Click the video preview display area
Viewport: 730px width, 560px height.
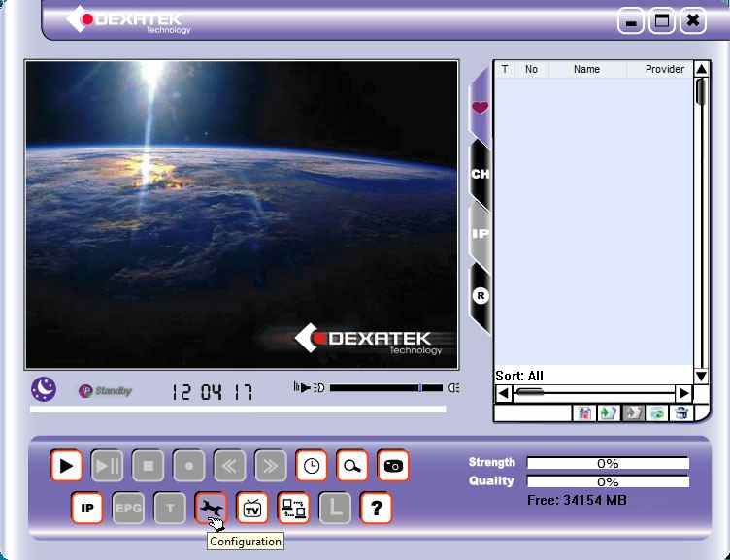pos(242,214)
